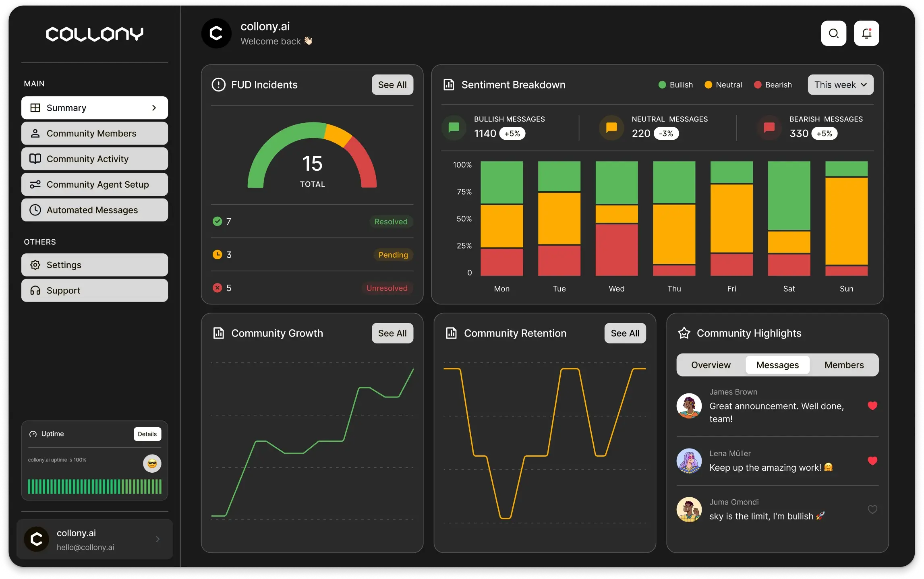Switch to the Overview tab
Image resolution: width=924 pixels, height=579 pixels.
coord(711,365)
